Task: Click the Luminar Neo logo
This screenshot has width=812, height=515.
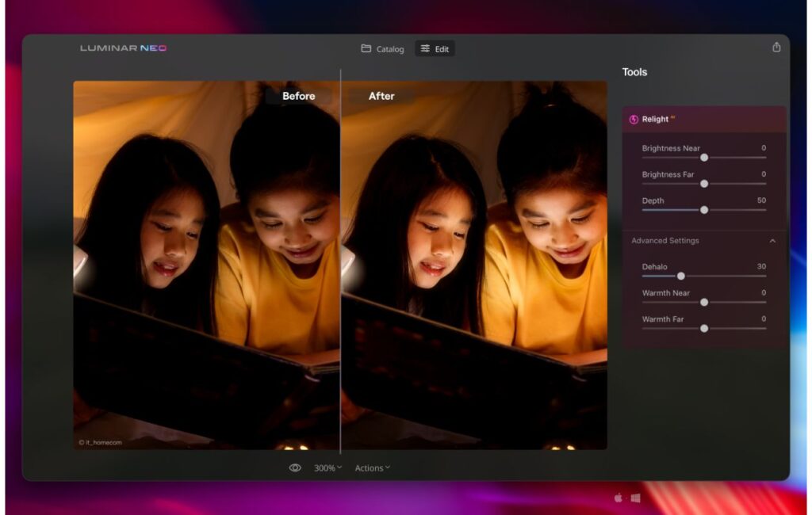Action: pos(121,47)
